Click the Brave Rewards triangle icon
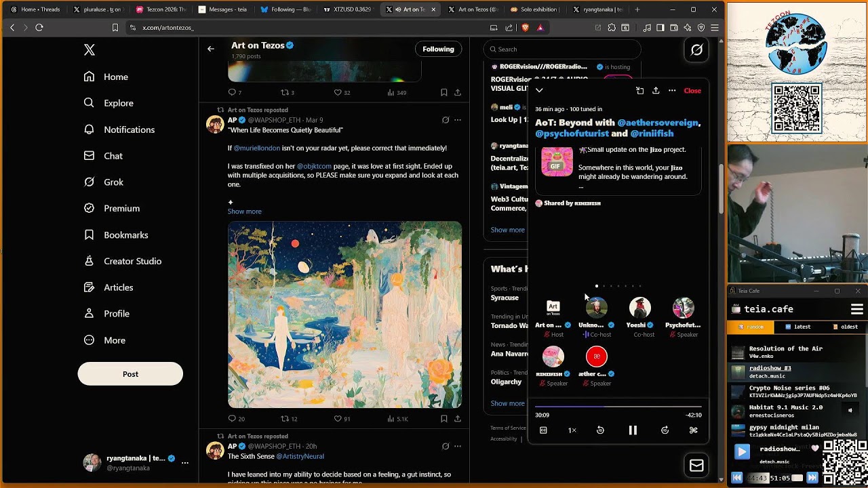This screenshot has height=488, width=868. pos(540,28)
